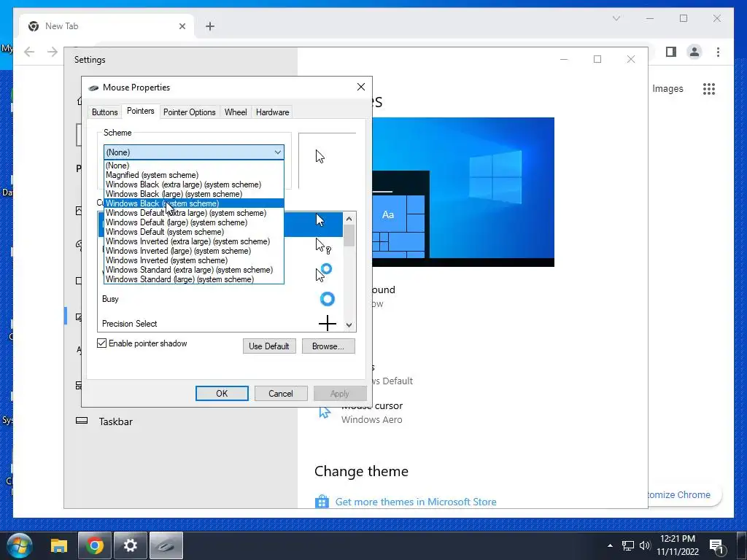Confirm with the OK button

click(222, 393)
